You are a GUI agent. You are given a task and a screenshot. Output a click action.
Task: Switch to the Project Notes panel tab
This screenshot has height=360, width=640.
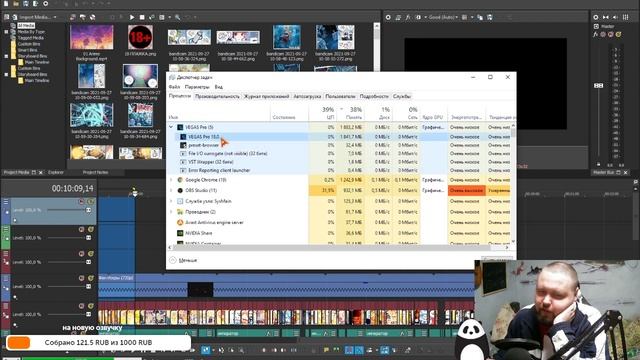[96, 173]
